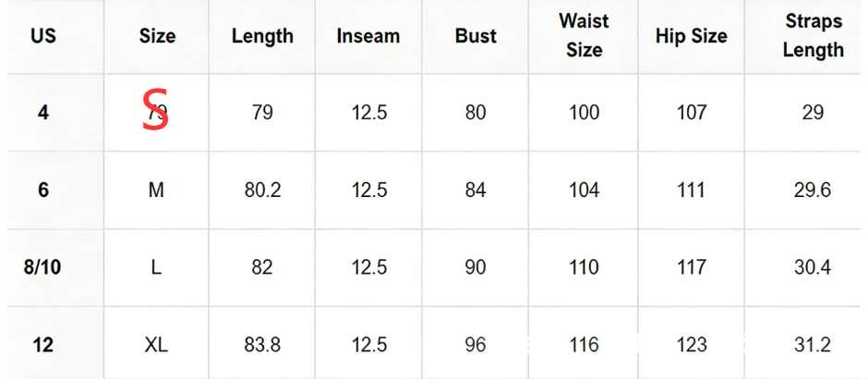The height and width of the screenshot is (380, 868).
Task: Click the US size 6 cell
Action: click(43, 190)
